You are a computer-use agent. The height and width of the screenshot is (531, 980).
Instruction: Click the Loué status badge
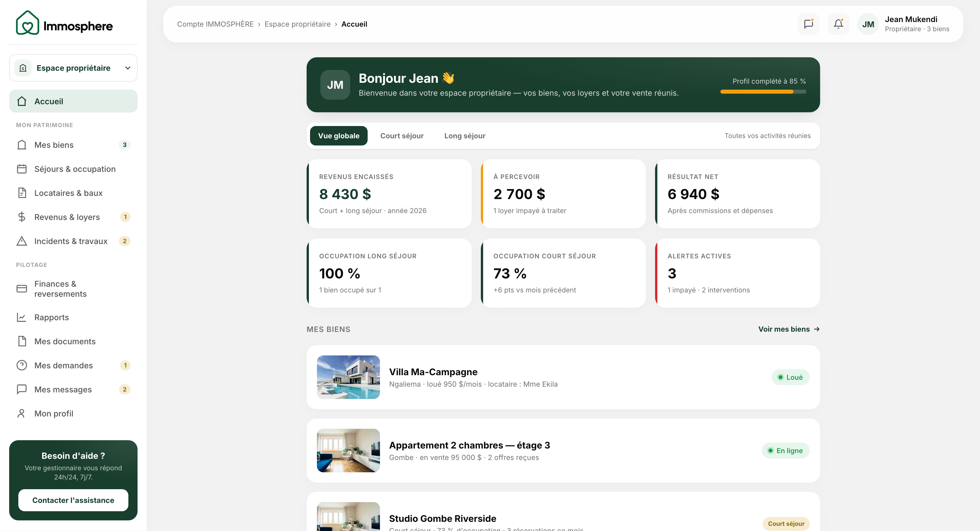(790, 377)
